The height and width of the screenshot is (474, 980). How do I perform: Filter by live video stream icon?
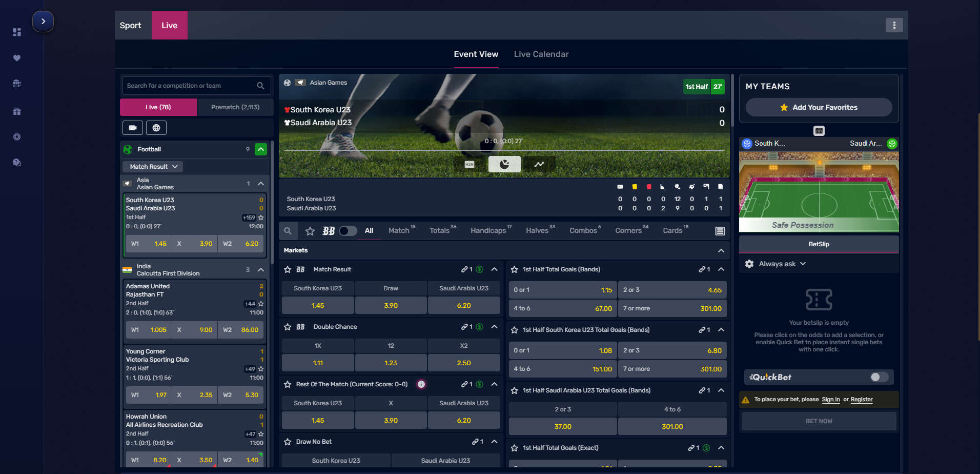click(133, 128)
